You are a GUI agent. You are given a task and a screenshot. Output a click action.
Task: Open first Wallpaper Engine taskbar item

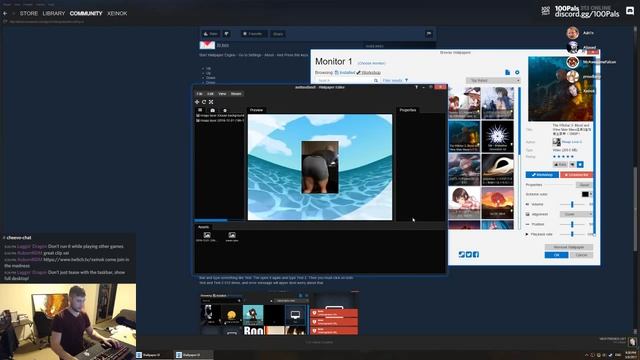pos(153,355)
